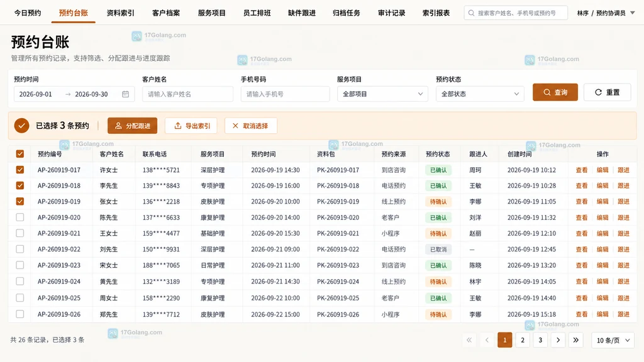This screenshot has height=362, width=644.
Task: Click 查看 for row AP-260919-022
Action: 582,249
